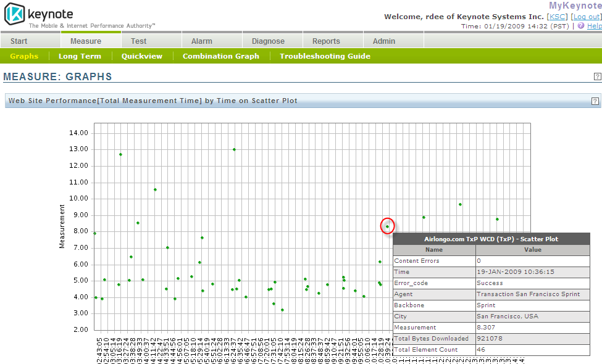The height and width of the screenshot is (364, 602).
Task: Click the Web Site Performance graph title
Action: [153, 101]
